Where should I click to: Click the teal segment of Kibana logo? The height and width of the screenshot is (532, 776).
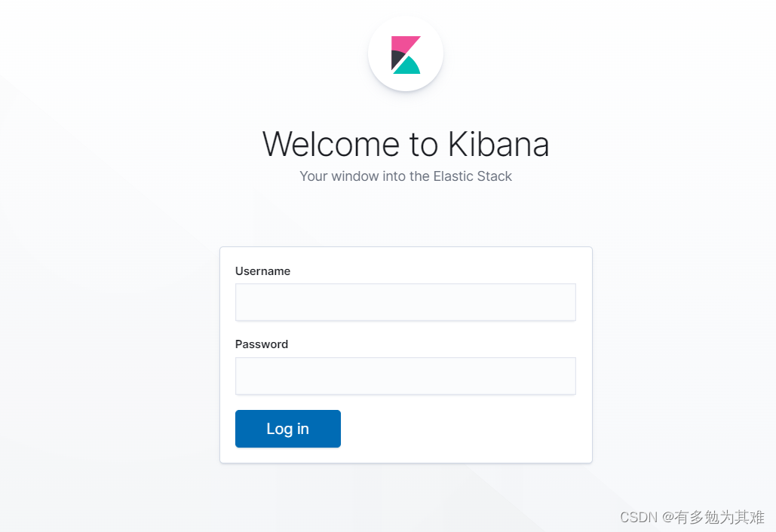408,66
